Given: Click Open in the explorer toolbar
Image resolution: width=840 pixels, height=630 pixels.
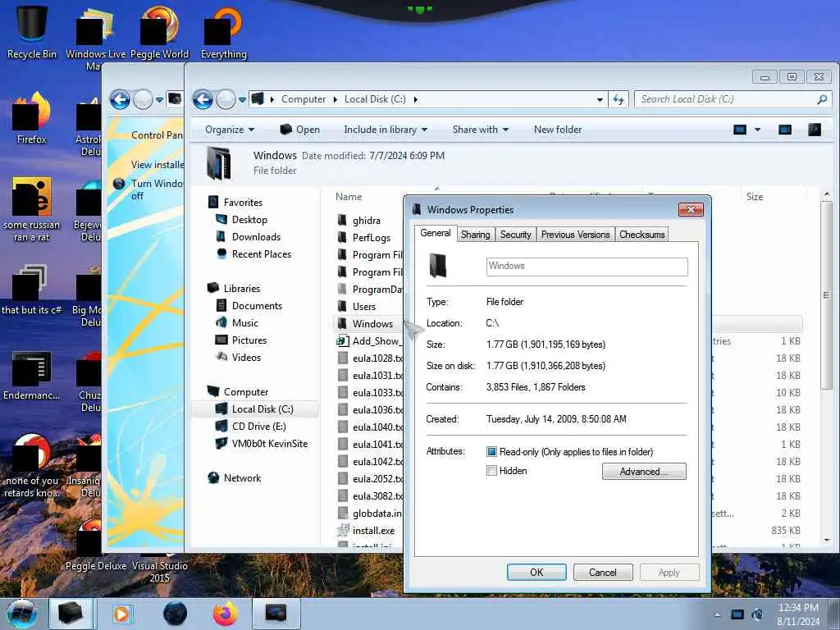Looking at the screenshot, I should pos(300,130).
